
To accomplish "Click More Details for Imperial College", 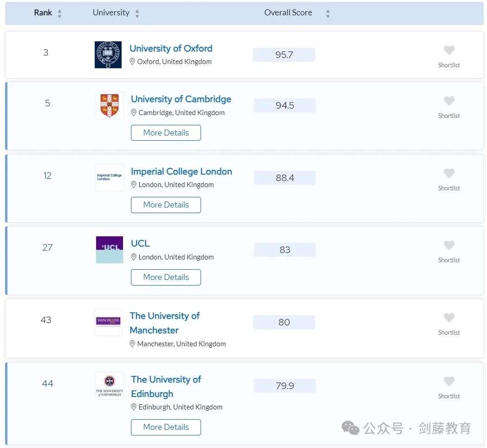I will point(166,205).
